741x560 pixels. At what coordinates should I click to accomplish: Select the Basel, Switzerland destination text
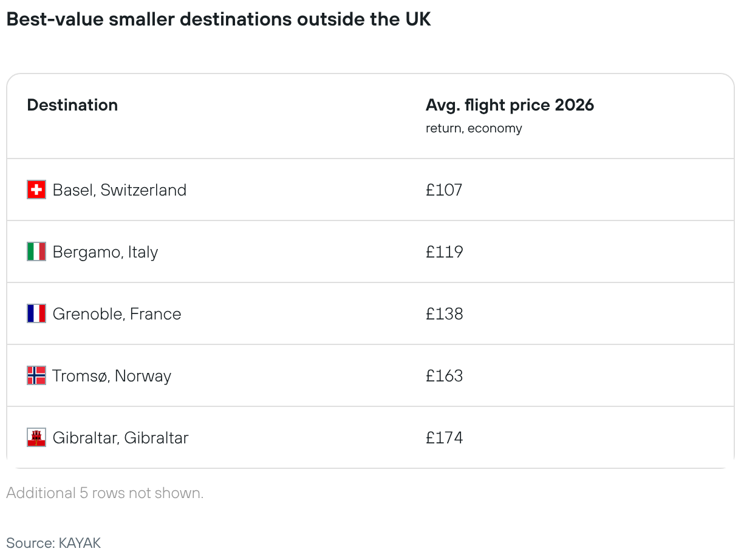120,190
